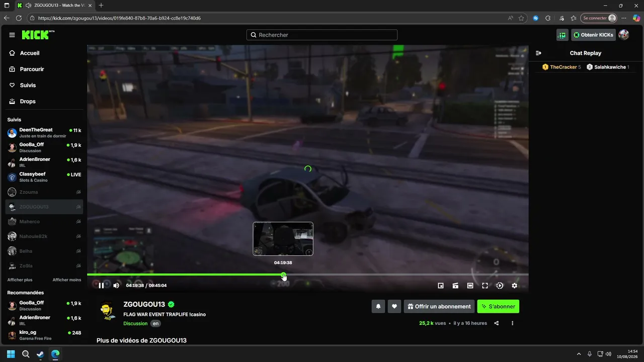Open the offline Zzouma channel
This screenshot has width=644, height=362.
pyautogui.click(x=44, y=192)
